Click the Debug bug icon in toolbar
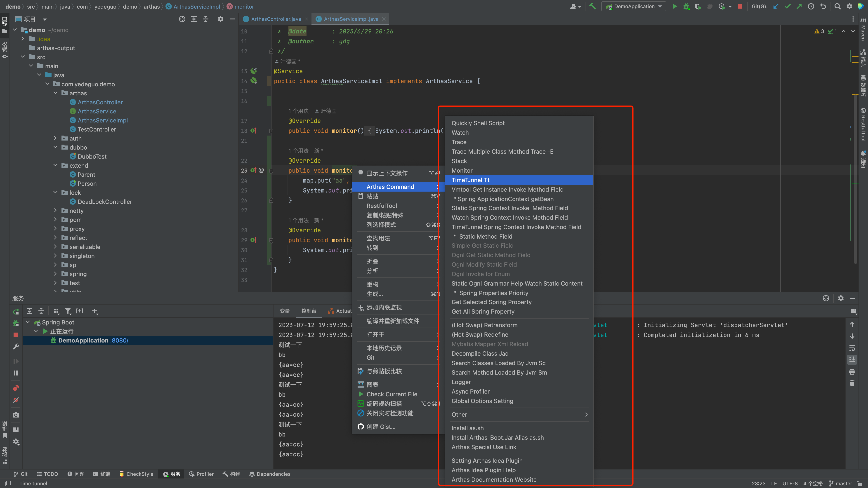Screen dimensions: 868x488 (x=686, y=6)
